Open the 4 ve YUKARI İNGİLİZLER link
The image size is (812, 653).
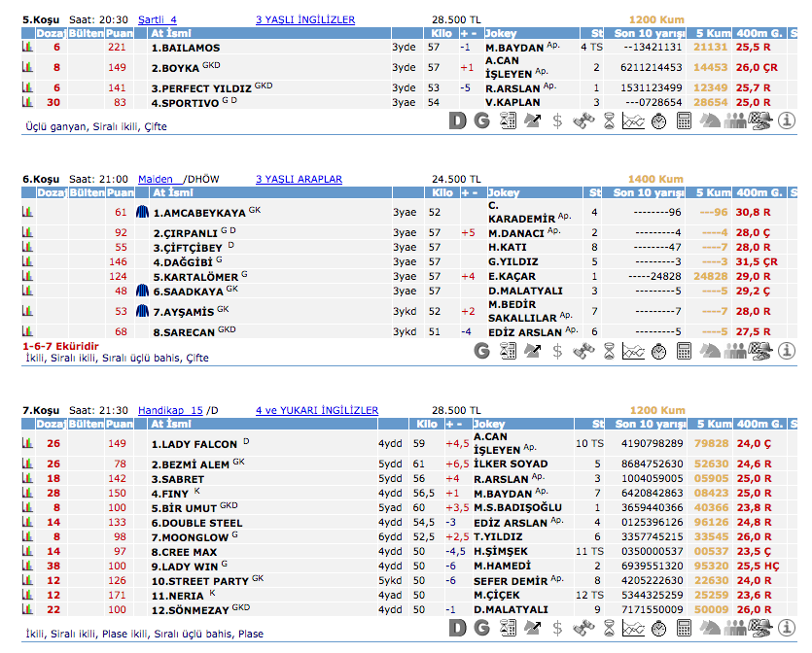[x=317, y=411]
